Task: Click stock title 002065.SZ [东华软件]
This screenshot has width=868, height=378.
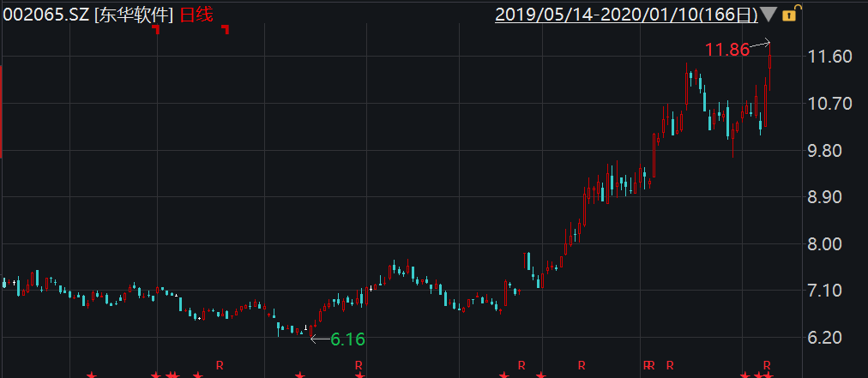Action: (x=88, y=15)
